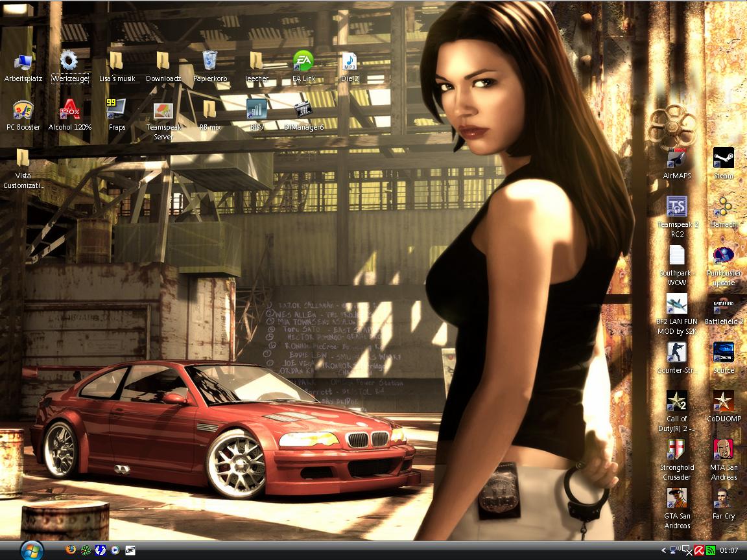Click the Hamachi shortcut icon
747x560 pixels.
coord(723,207)
